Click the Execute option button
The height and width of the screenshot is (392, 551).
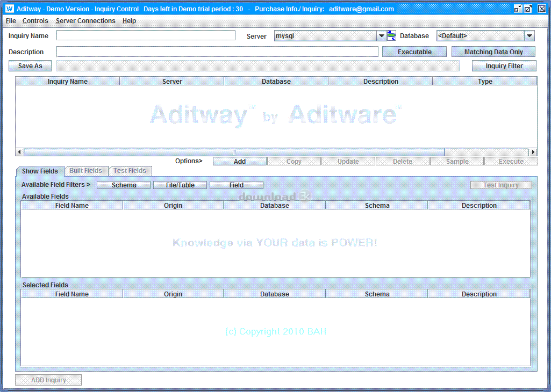click(511, 162)
